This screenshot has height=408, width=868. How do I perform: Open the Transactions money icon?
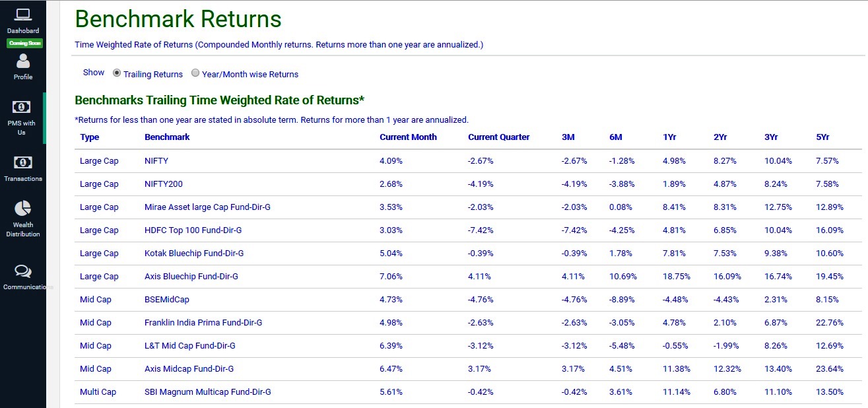[22, 162]
